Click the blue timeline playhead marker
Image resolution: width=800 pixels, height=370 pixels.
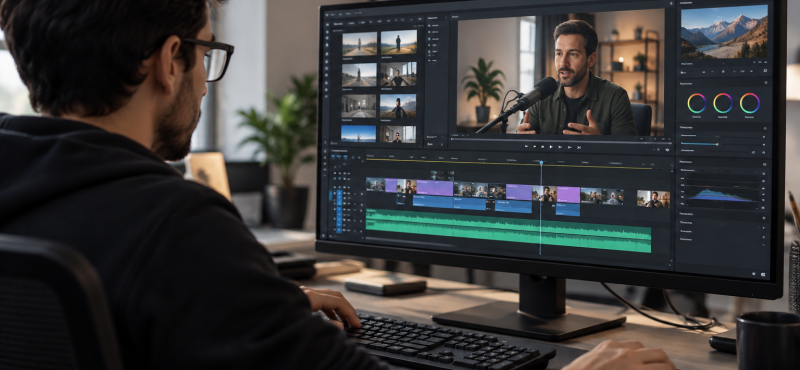pyautogui.click(x=541, y=162)
